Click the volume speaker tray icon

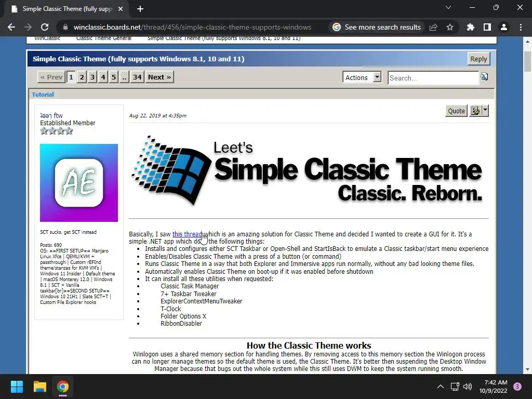tap(468, 387)
